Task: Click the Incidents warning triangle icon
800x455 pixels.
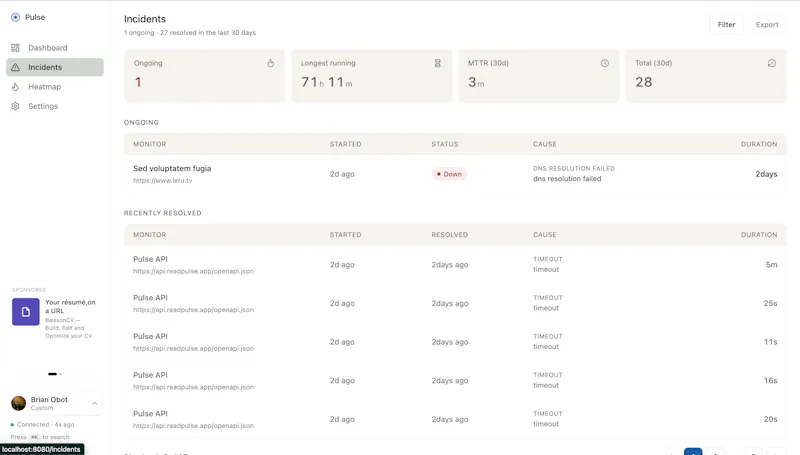Action: (15, 67)
